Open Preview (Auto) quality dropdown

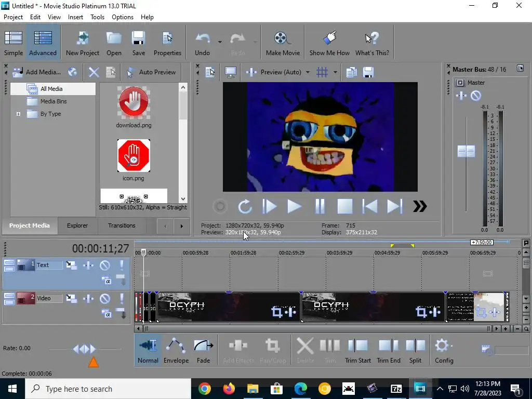coord(277,72)
